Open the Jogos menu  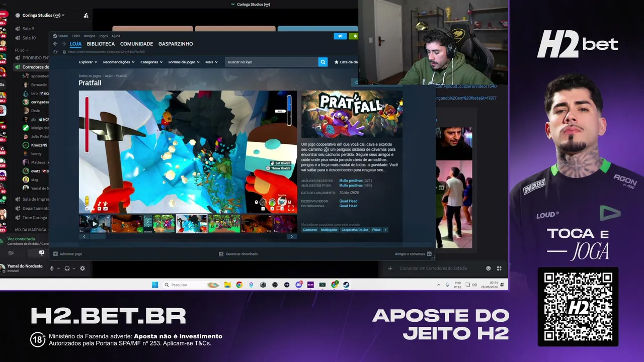click(103, 36)
